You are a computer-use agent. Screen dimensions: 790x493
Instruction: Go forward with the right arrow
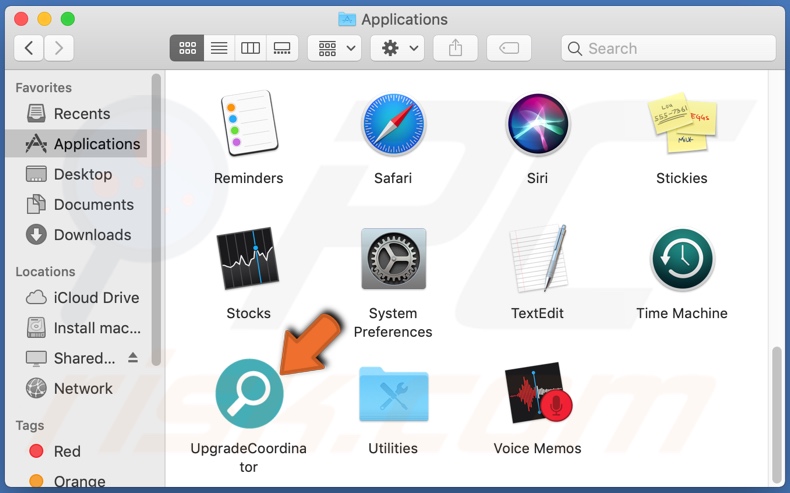[x=58, y=48]
